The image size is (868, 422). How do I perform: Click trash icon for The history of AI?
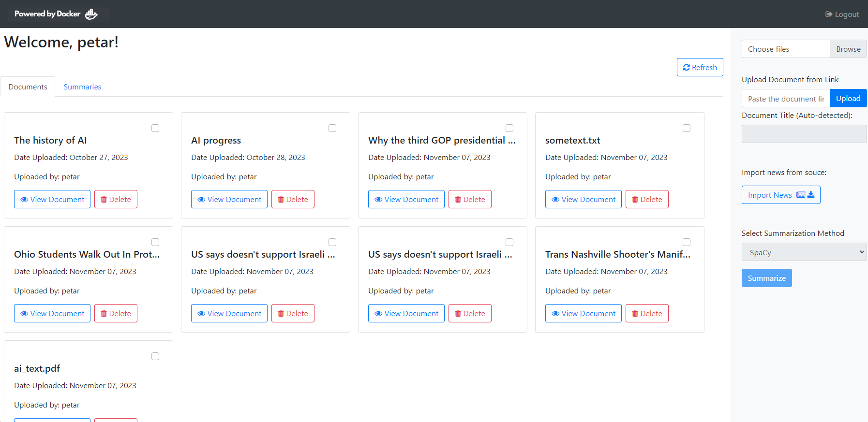pyautogui.click(x=104, y=200)
